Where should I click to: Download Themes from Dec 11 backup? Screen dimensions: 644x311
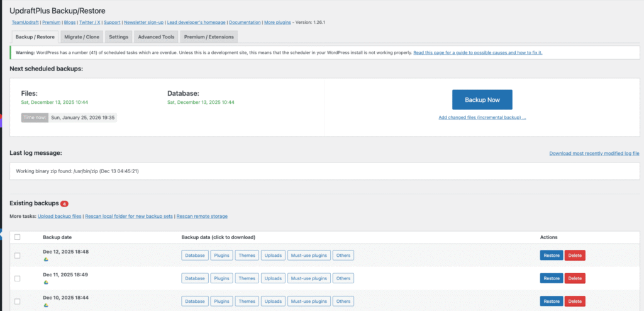247,278
